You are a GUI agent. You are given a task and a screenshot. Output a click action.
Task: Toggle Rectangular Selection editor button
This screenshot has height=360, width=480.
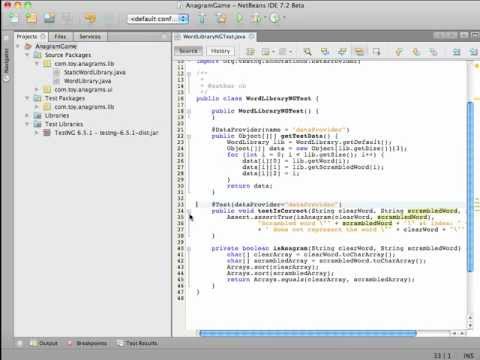376,52
